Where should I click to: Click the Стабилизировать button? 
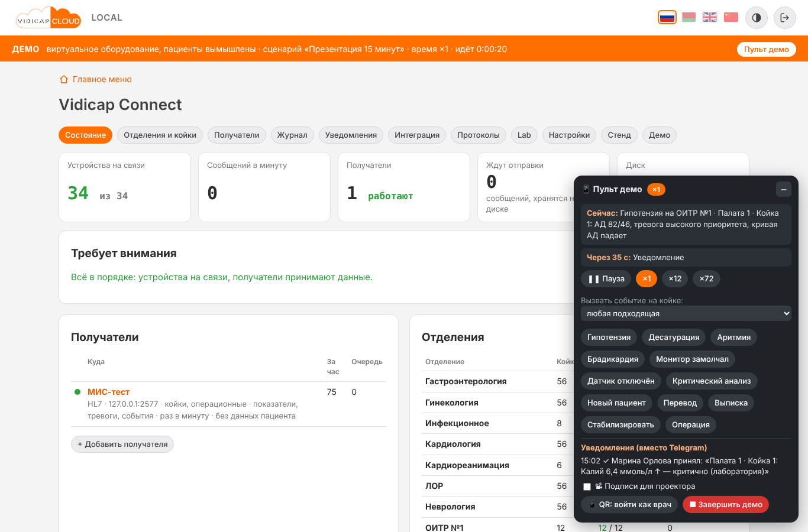620,424
